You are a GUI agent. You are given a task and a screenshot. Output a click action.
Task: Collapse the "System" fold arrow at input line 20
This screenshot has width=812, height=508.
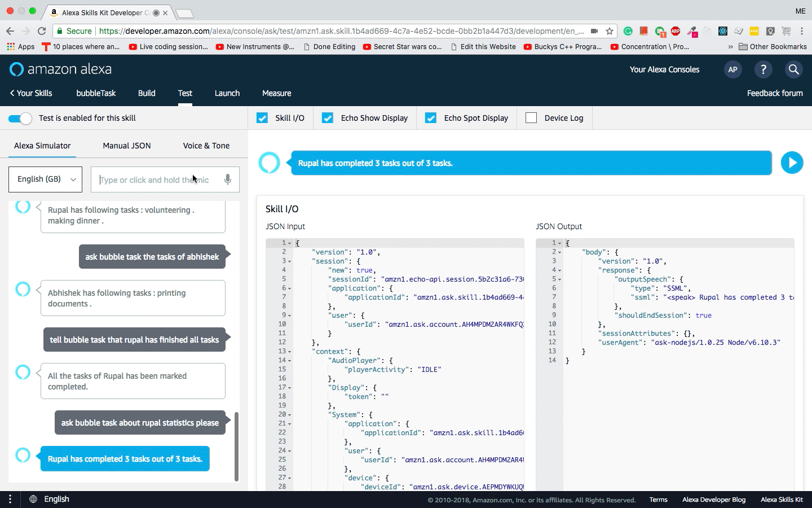click(290, 415)
